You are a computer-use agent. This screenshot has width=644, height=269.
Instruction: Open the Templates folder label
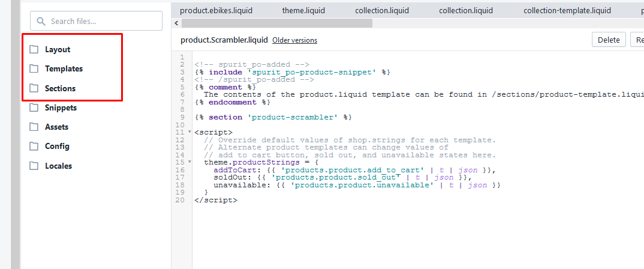[x=64, y=68]
